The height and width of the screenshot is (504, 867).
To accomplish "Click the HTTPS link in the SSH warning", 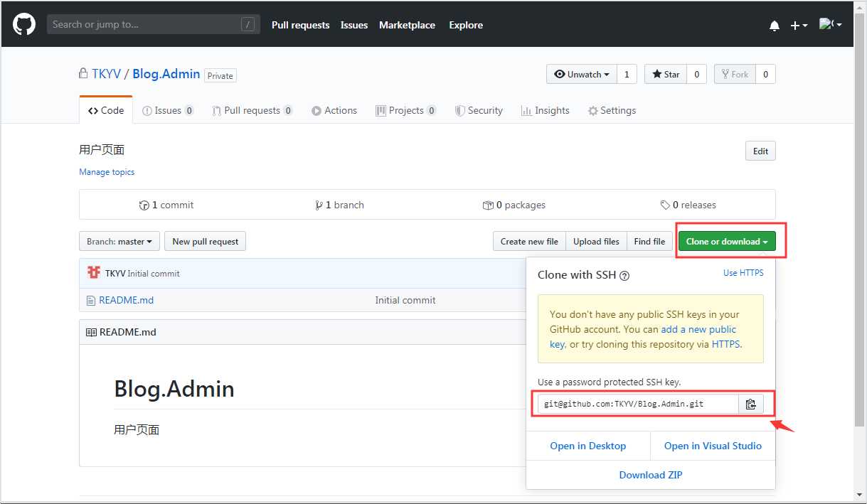I will point(725,344).
